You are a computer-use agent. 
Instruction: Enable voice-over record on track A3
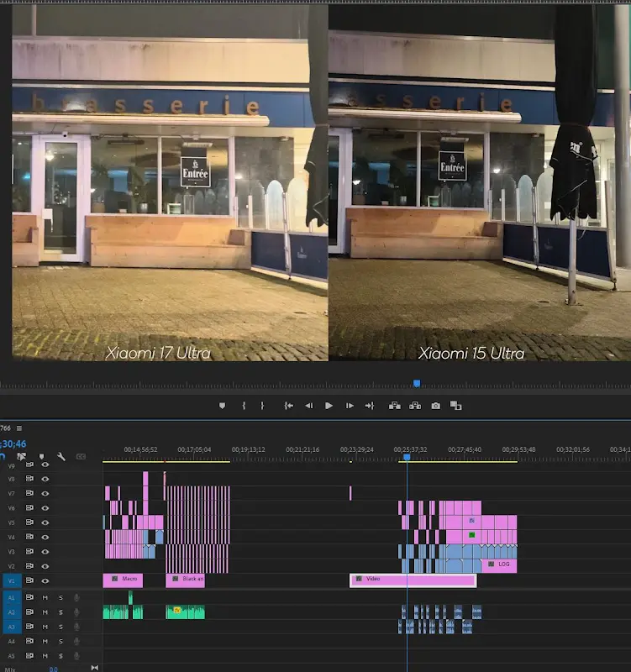[x=76, y=627]
